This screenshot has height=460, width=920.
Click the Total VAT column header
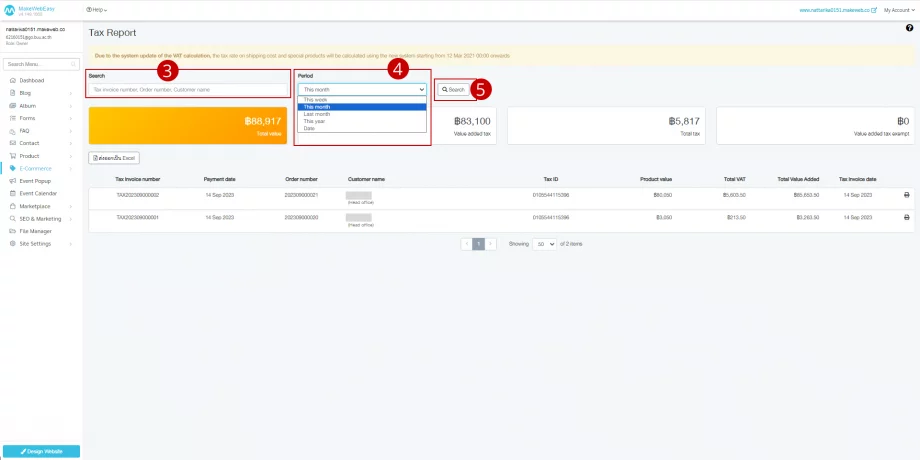[x=735, y=179]
